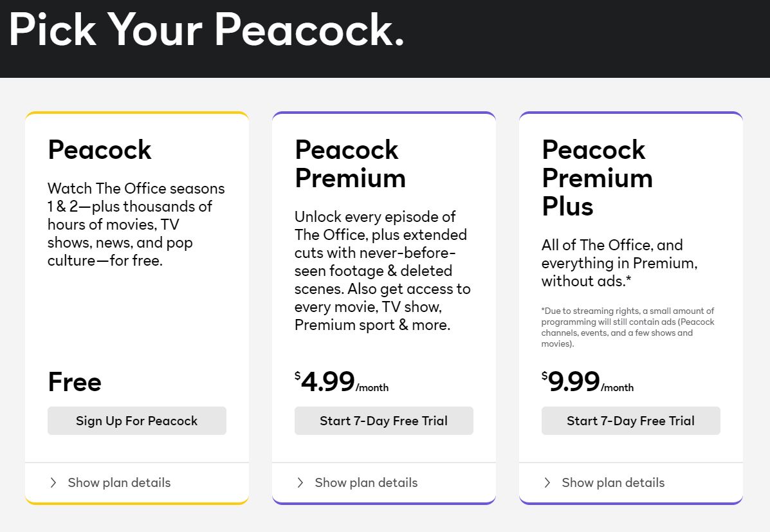Click the Peacock plan card
The width and height of the screenshot is (770, 532).
click(136, 289)
